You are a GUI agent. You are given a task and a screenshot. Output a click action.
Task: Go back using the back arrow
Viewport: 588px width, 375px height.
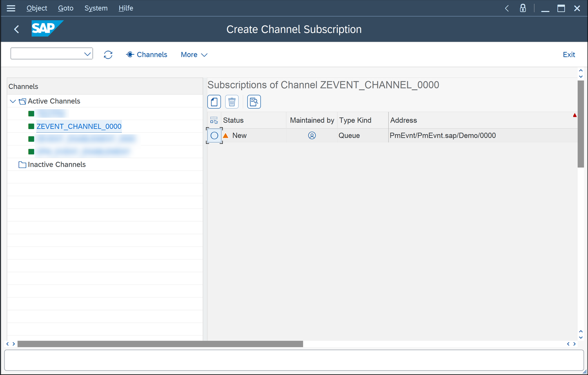(x=17, y=29)
